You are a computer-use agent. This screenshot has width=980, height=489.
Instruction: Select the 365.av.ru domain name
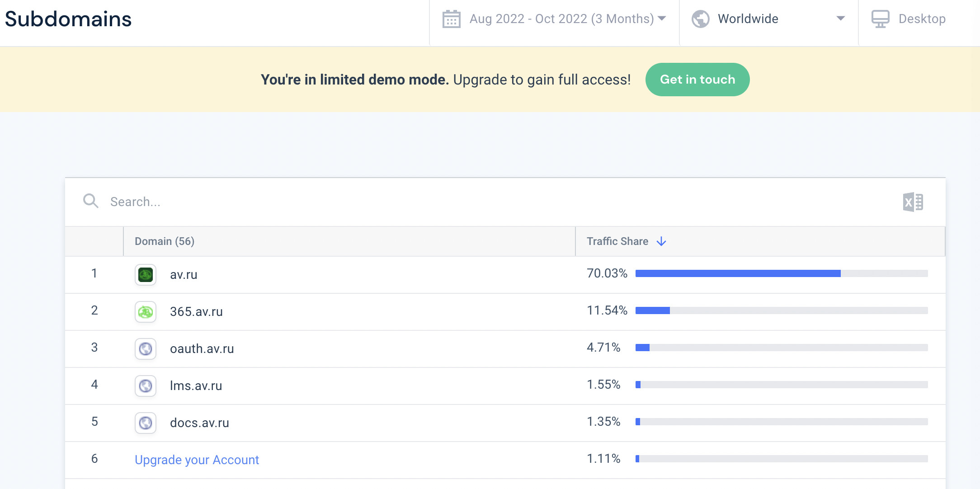(196, 312)
